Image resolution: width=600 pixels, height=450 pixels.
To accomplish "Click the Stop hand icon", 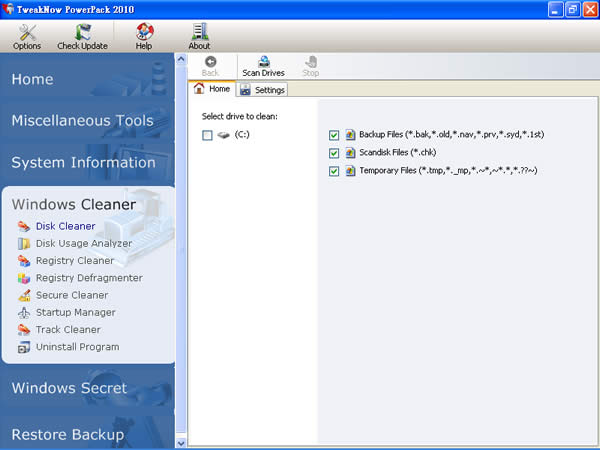I will [311, 62].
